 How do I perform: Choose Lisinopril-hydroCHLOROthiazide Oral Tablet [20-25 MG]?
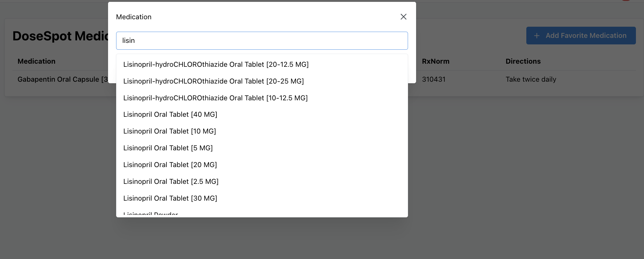pos(213,81)
